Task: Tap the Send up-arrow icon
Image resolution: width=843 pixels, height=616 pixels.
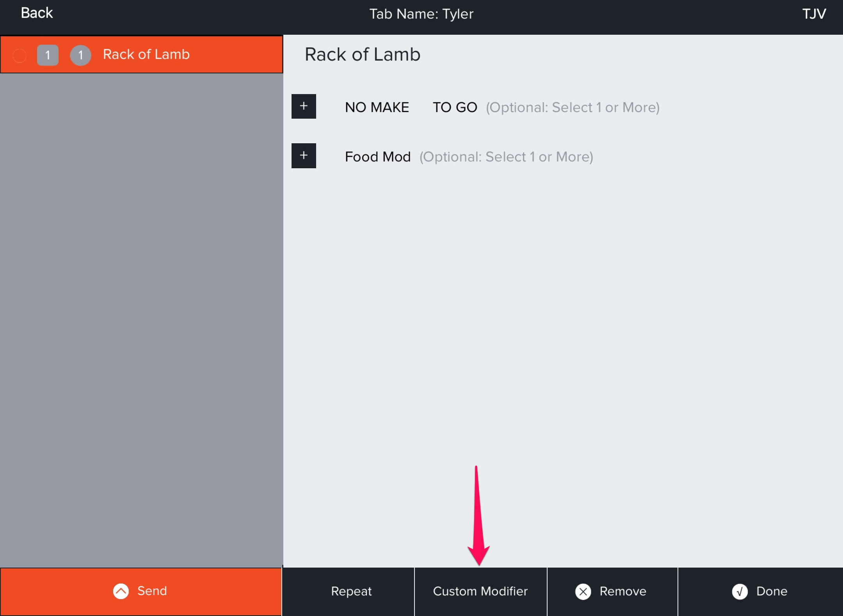Action: 121,591
